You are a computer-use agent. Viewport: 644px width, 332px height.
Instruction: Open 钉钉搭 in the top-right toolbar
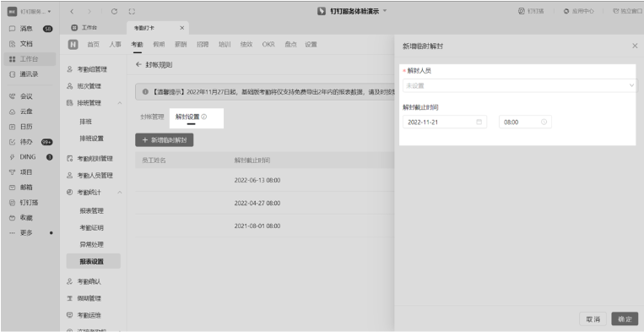click(531, 11)
